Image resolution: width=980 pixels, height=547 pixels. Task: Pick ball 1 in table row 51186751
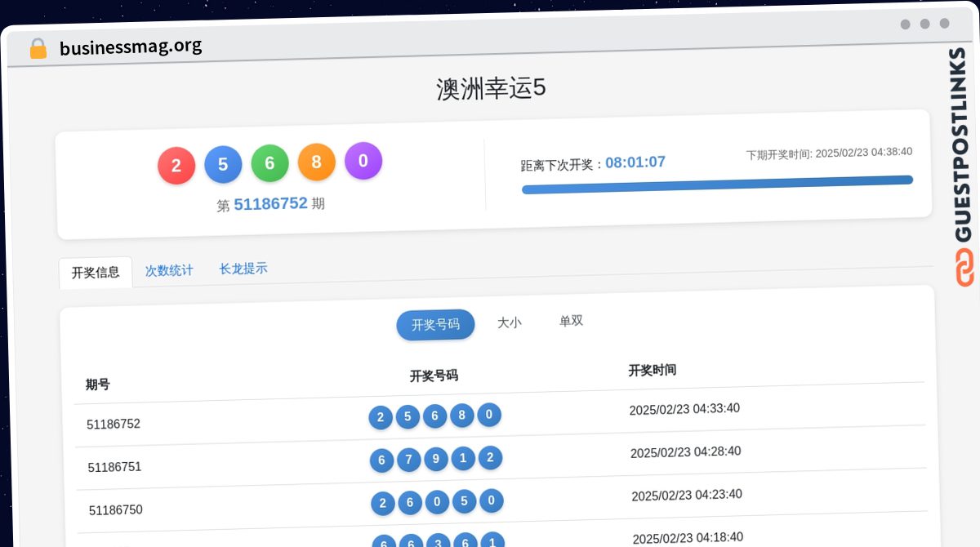pos(463,459)
